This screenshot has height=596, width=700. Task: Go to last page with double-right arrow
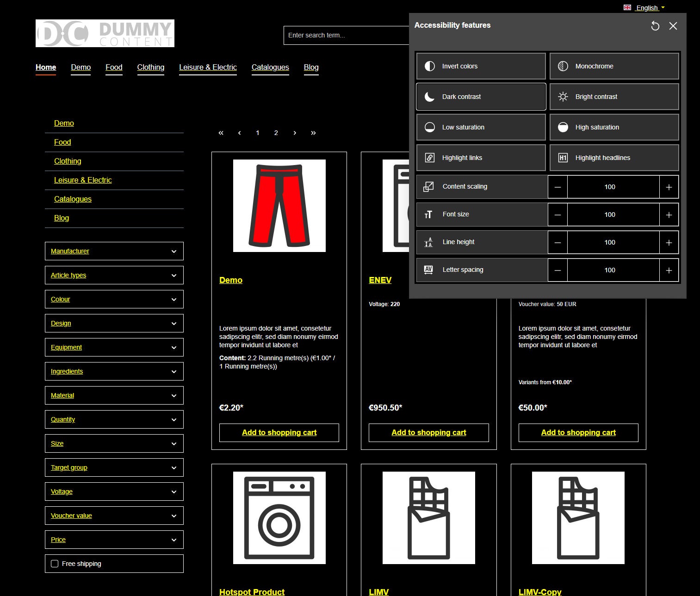(x=313, y=133)
